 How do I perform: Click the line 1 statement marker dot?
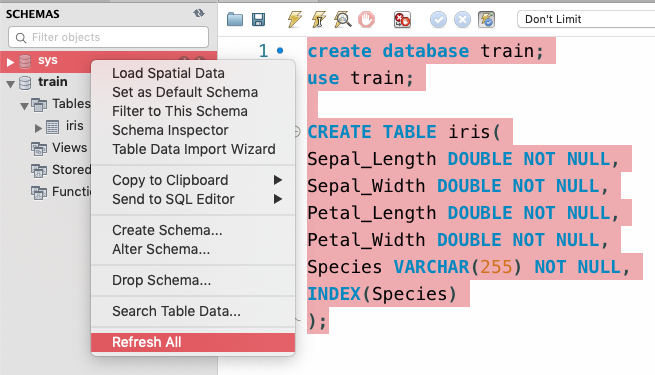coord(280,51)
